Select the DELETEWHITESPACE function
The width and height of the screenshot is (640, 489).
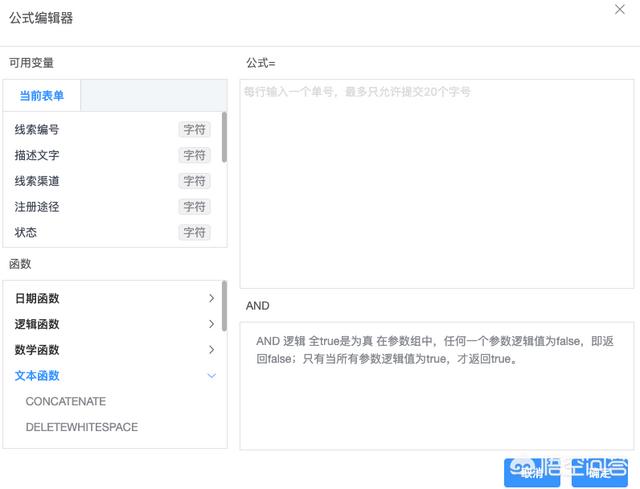point(82,427)
